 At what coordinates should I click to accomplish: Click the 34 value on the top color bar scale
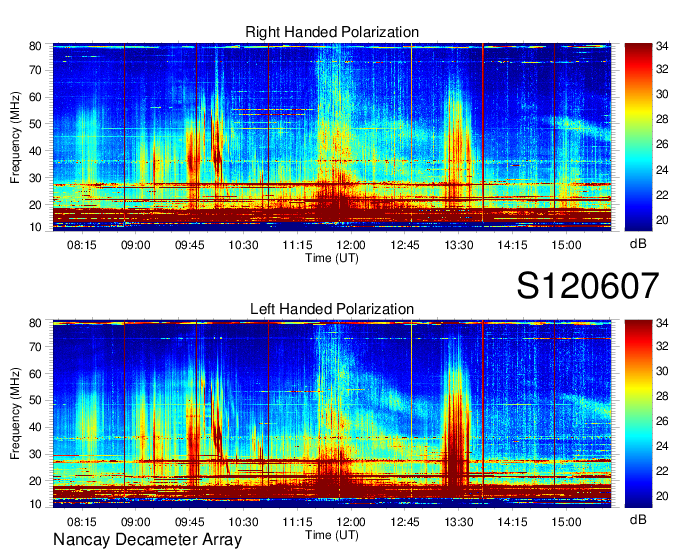coord(662,46)
